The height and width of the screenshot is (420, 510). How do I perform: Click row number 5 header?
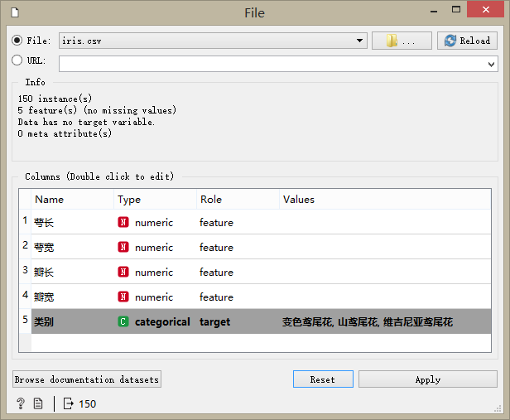25,320
